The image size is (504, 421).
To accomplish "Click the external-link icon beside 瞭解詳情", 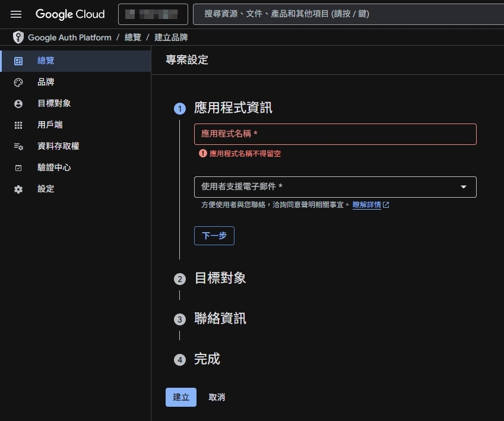I will [386, 204].
